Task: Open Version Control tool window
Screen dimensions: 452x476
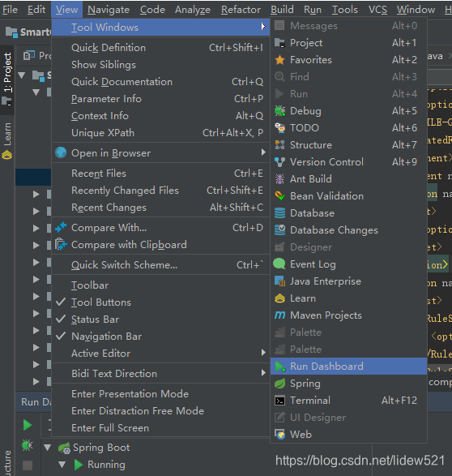Action: [348, 162]
